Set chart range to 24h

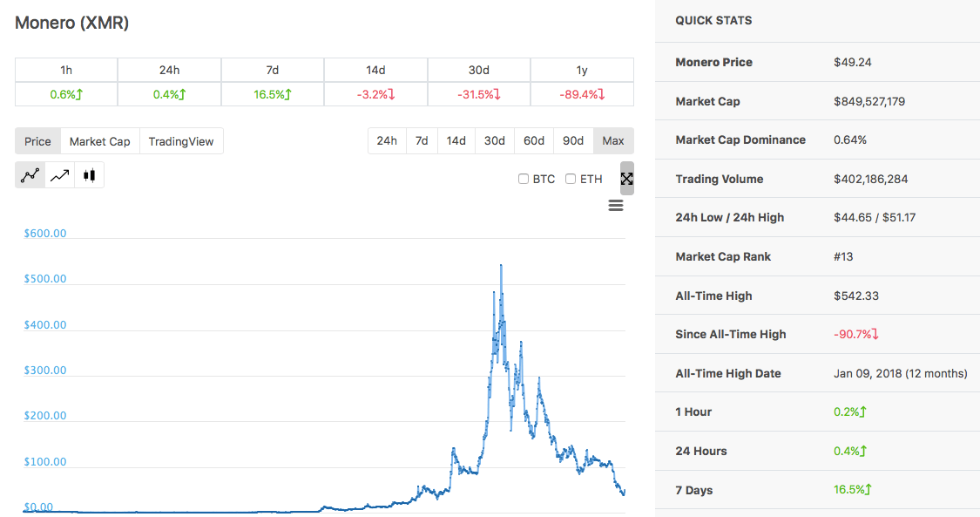[x=387, y=140]
